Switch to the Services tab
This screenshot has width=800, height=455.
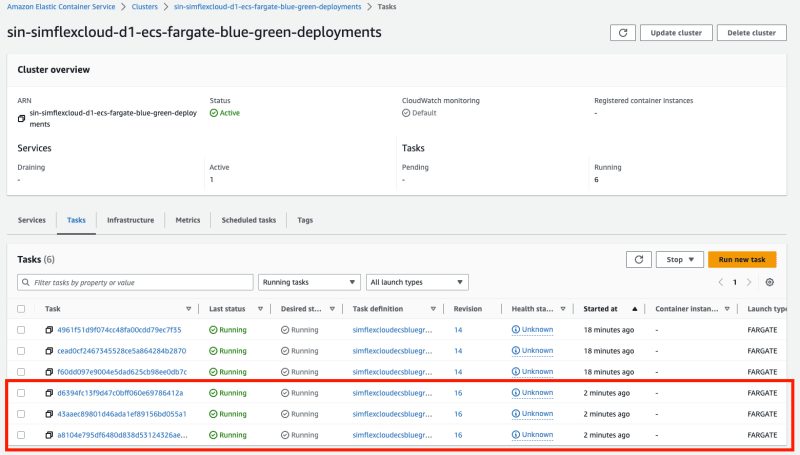tap(32, 220)
